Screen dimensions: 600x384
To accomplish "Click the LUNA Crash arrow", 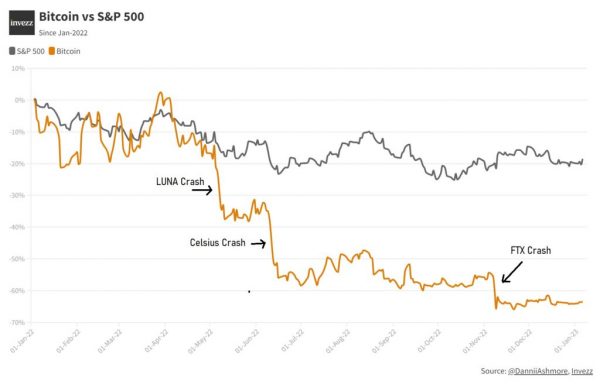I will coord(202,190).
